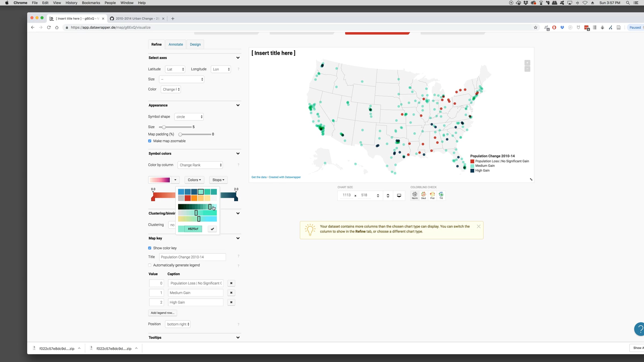This screenshot has height=362, width=644.
Task: Uncheck the Make map zoomable option
Action: click(x=150, y=141)
